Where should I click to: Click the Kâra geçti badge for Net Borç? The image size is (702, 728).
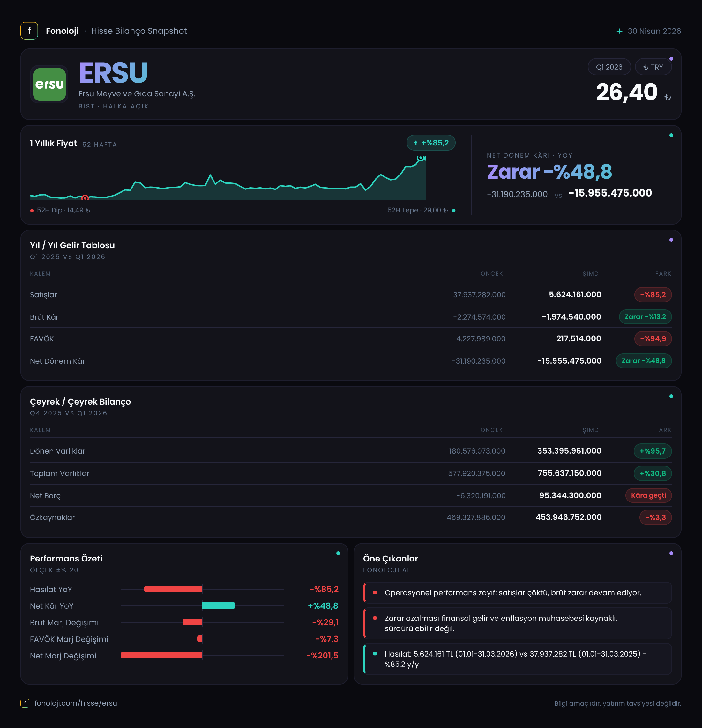click(x=648, y=495)
